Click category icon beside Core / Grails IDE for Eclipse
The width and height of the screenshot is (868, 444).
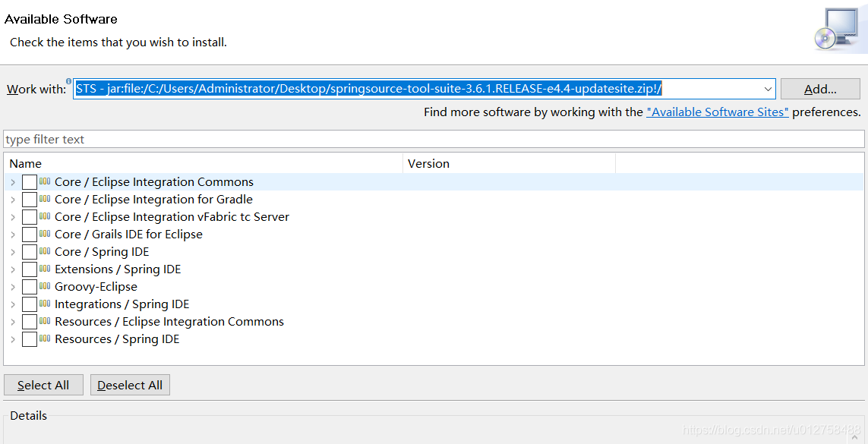[x=45, y=234]
